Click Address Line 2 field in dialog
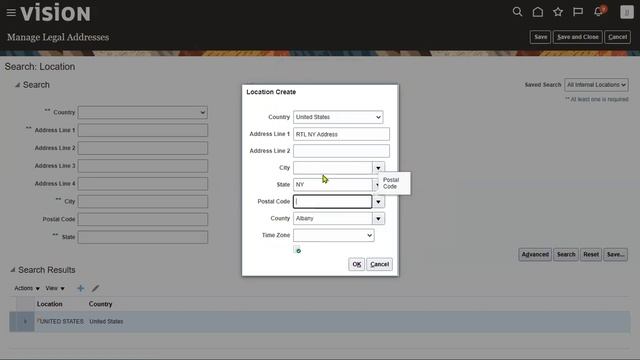640x360 pixels. pyautogui.click(x=341, y=151)
